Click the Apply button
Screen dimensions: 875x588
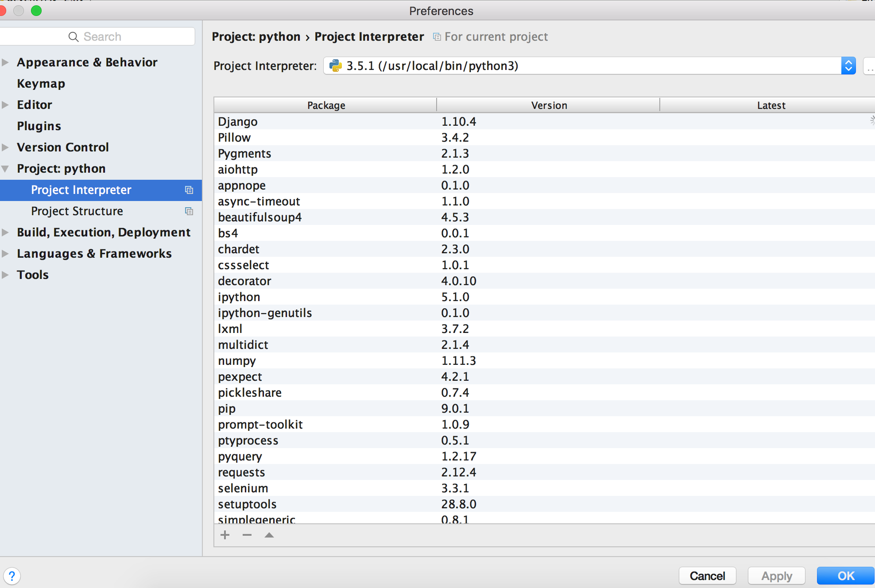pos(776,576)
